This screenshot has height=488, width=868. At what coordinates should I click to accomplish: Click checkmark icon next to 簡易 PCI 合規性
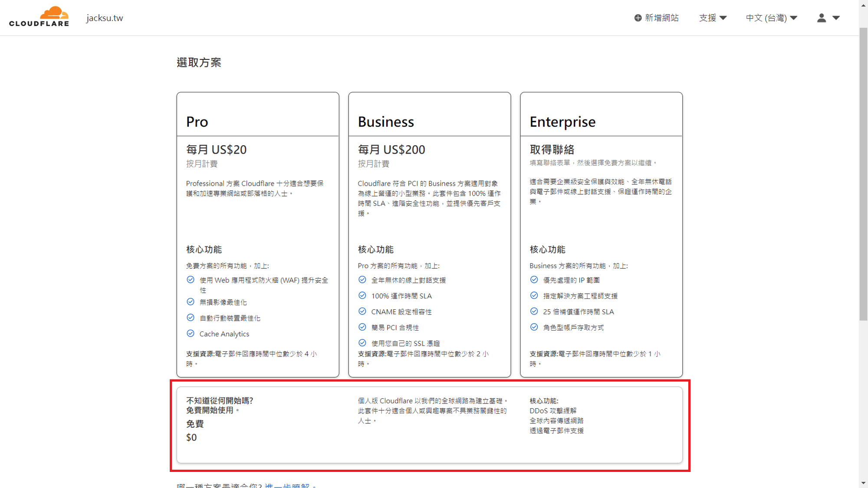coord(362,327)
